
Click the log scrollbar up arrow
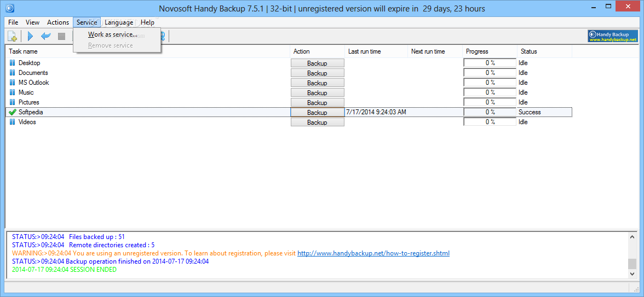(x=633, y=236)
